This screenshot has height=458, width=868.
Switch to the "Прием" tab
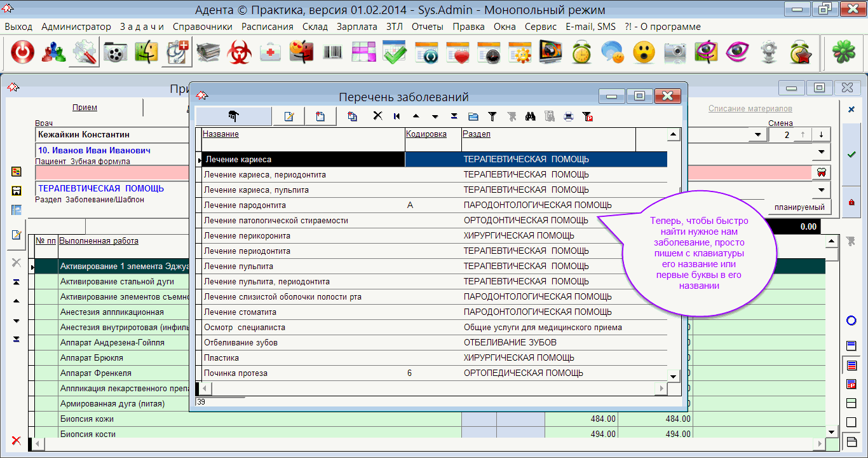pyautogui.click(x=85, y=108)
